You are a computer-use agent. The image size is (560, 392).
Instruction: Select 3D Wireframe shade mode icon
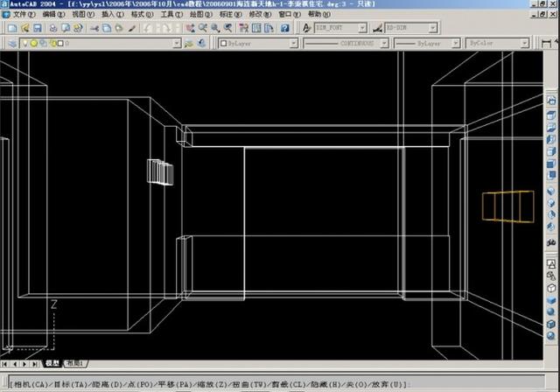coord(551,276)
